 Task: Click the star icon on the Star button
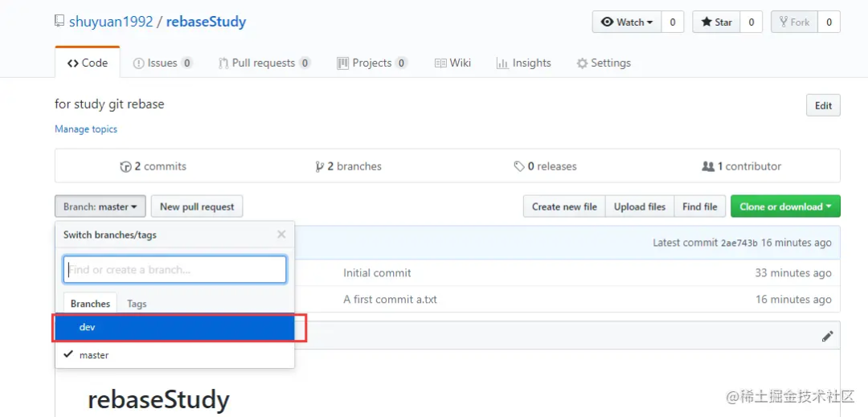click(x=706, y=22)
